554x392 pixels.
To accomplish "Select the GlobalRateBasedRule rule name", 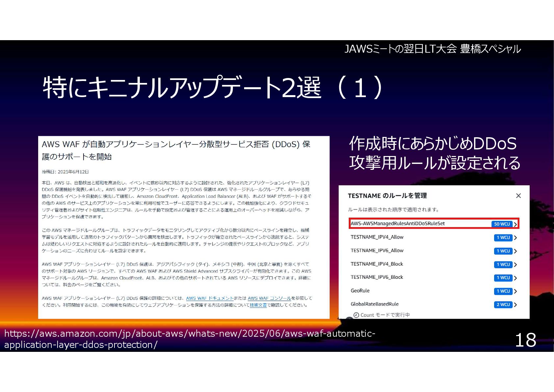I will tap(374, 304).
